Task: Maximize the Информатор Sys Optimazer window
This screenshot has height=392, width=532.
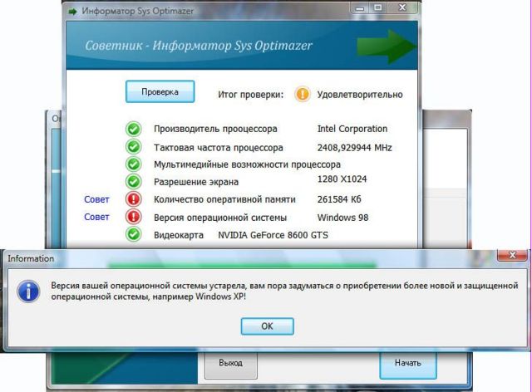Action: click(378, 7)
